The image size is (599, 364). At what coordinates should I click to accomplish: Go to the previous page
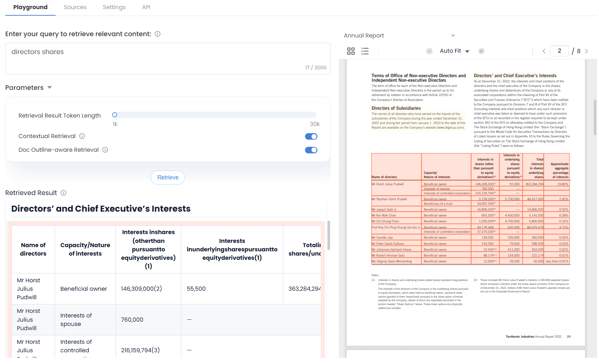[544, 51]
